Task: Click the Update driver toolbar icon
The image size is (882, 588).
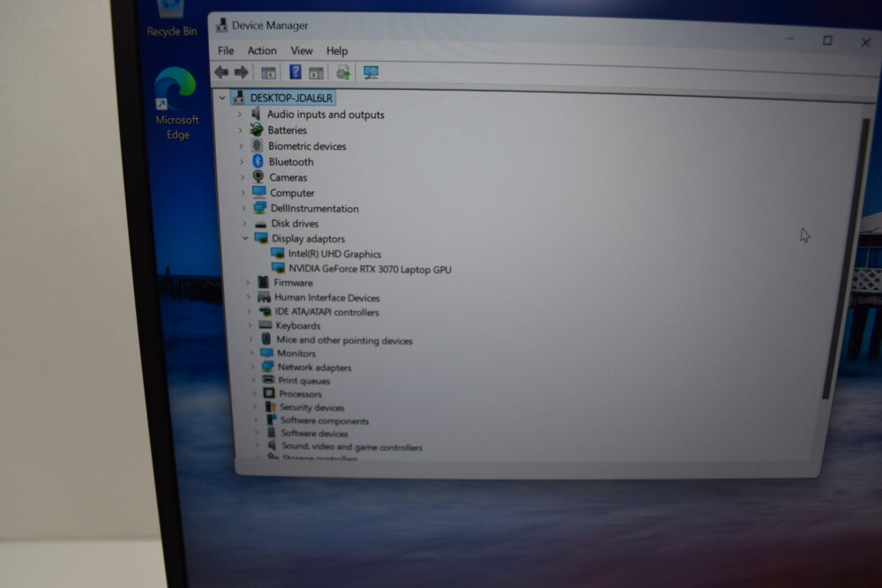Action: pos(343,72)
